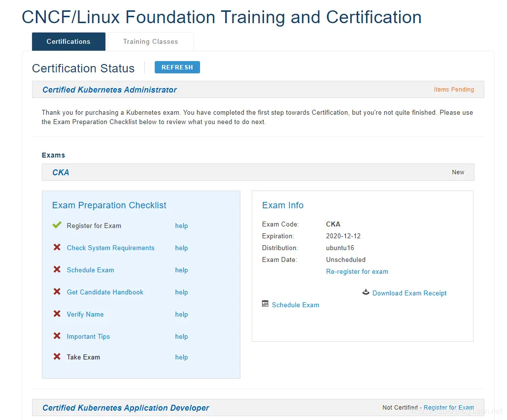Open help for Get Candidate Handbook
Screen dimensions: 507x420
coord(181,292)
